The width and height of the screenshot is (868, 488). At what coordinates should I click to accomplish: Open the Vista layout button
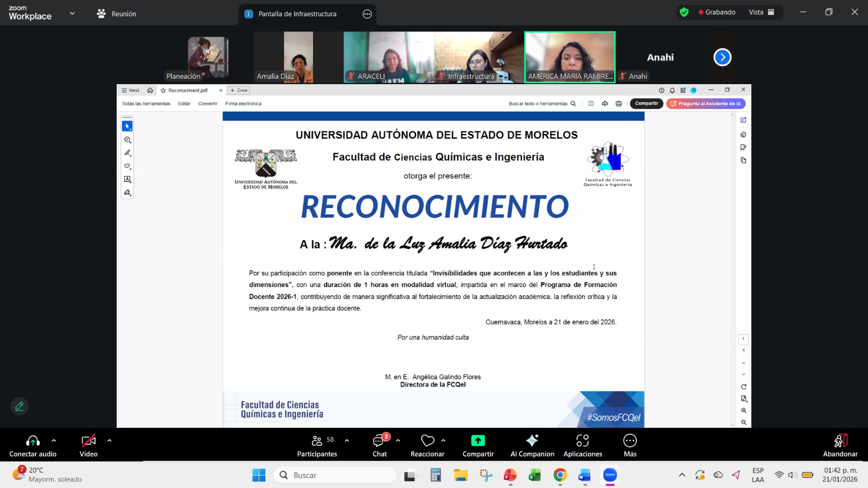pyautogui.click(x=762, y=12)
